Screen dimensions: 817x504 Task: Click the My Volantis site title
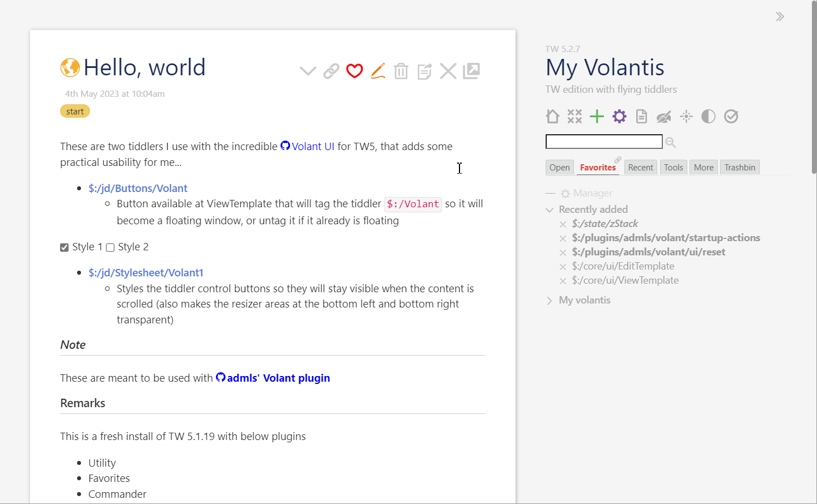605,67
